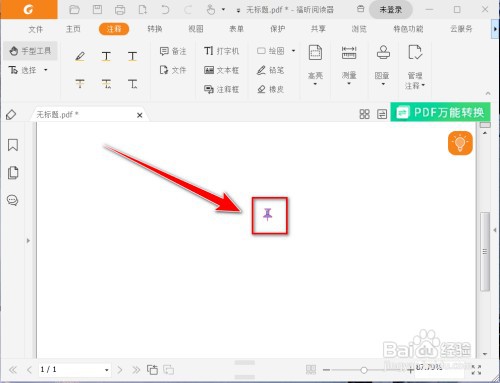Image resolution: width=500 pixels, height=383 pixels.
Task: Open file using the folder icon
Action: pyautogui.click(x=74, y=10)
